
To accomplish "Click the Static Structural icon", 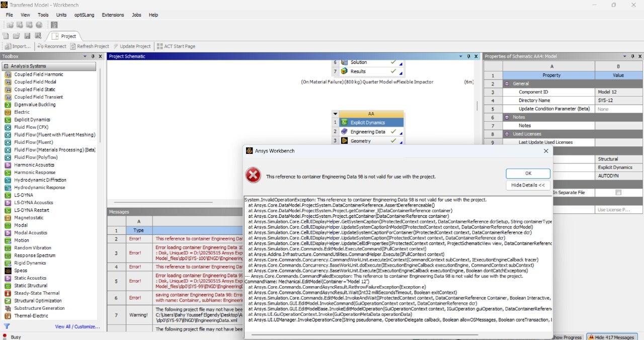I will (x=8, y=286).
